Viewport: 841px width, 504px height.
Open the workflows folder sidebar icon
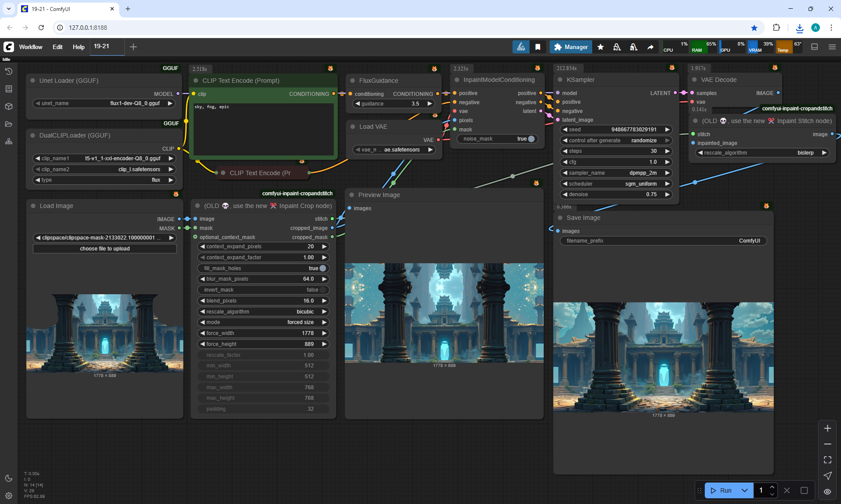coord(9,124)
